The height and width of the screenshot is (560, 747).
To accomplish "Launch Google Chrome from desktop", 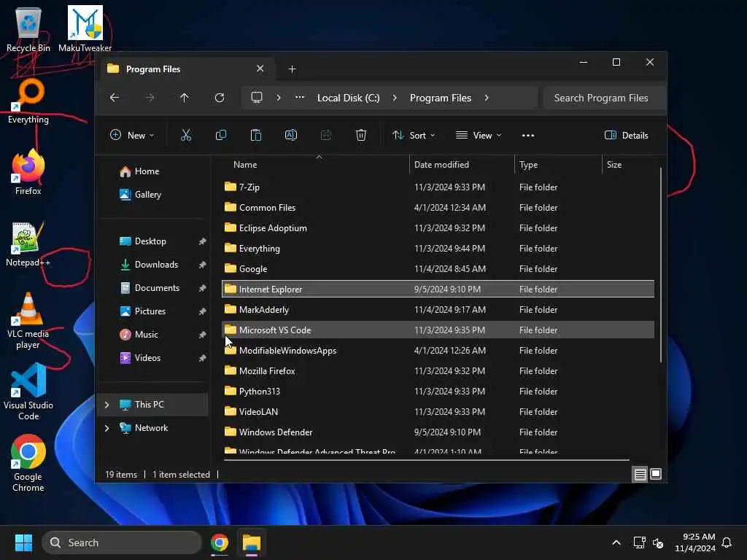I will (28, 464).
